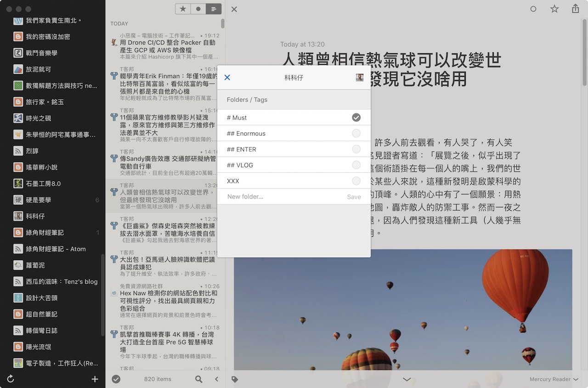Expand the bottom center chevron
This screenshot has height=388, width=588.
pyautogui.click(x=407, y=379)
